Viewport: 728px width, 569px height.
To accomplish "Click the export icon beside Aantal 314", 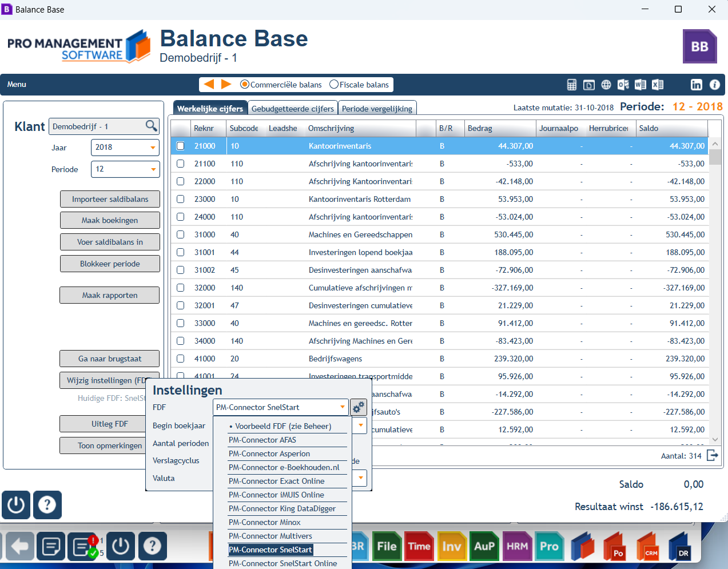I will tap(713, 455).
